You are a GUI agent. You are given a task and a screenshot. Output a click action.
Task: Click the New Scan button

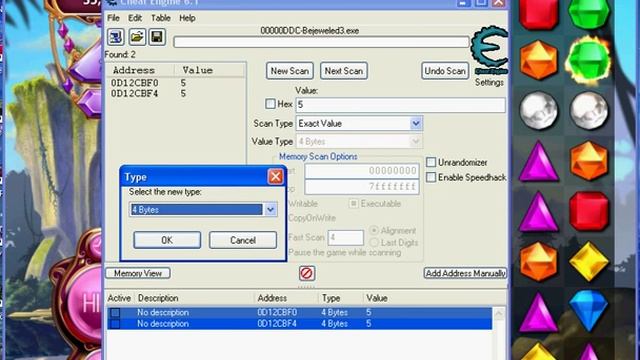click(x=290, y=71)
